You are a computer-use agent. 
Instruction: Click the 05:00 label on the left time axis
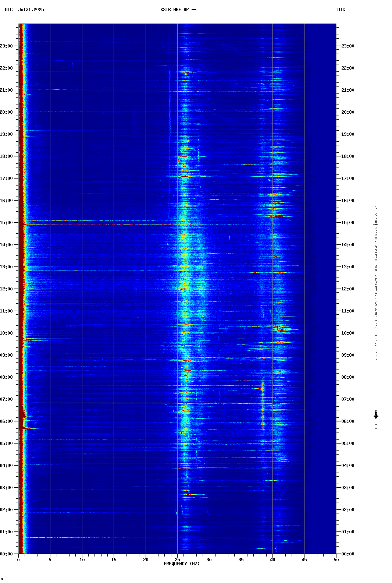pyautogui.click(x=6, y=444)
